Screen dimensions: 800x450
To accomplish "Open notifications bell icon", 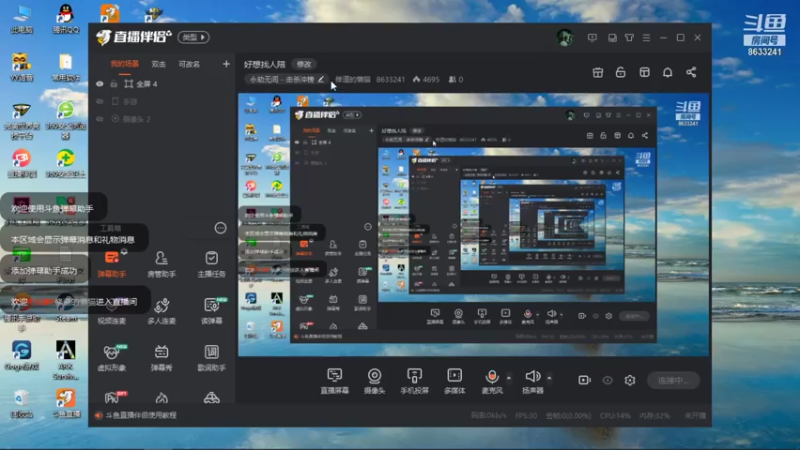I will (667, 72).
